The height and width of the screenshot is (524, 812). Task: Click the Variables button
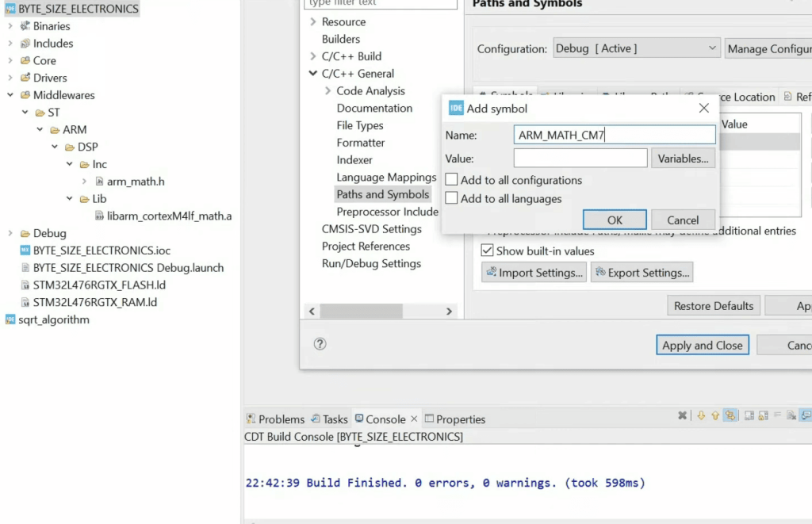(x=683, y=159)
